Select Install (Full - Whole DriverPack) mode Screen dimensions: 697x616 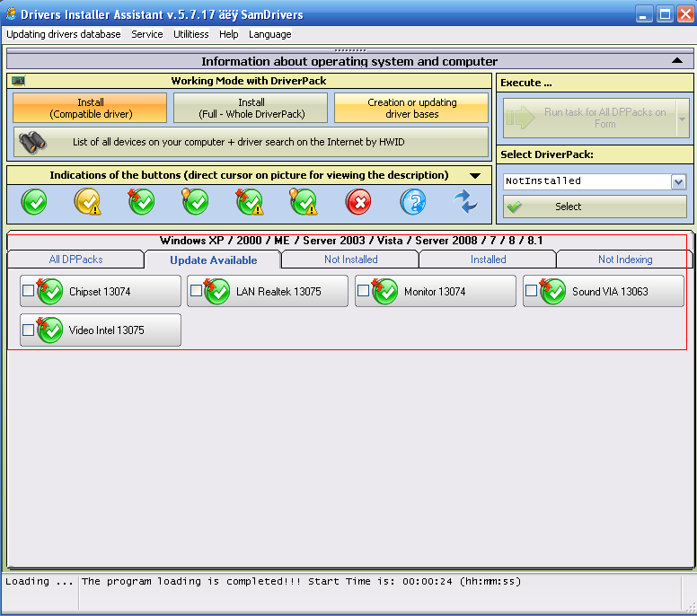coord(251,108)
